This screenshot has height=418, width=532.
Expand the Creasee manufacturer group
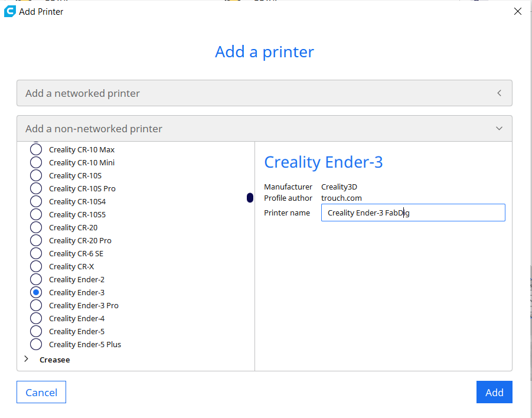point(27,360)
